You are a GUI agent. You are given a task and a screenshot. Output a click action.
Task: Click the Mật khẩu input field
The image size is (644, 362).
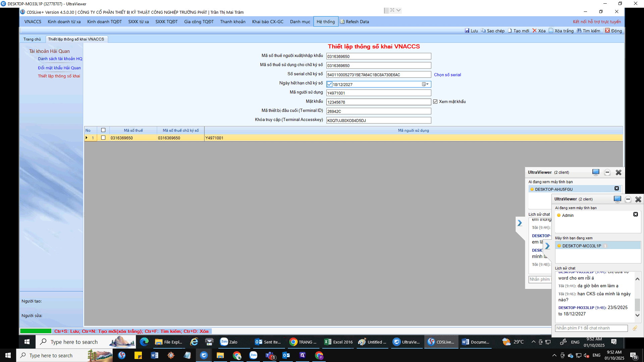point(379,102)
